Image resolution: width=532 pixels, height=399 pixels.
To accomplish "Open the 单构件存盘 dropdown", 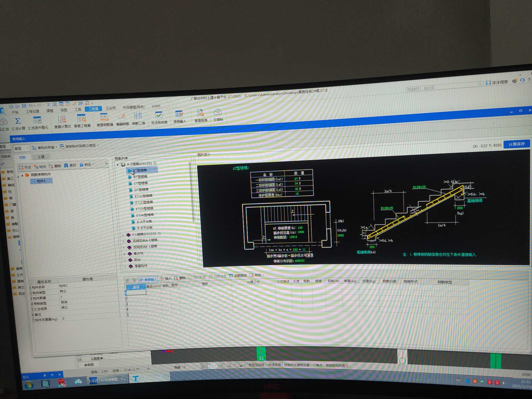I will (x=45, y=147).
